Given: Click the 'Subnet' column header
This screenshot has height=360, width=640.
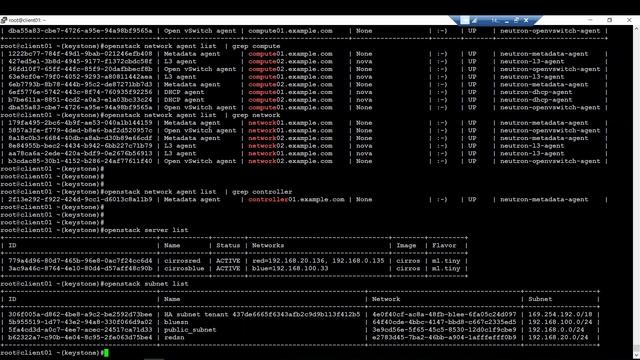Looking at the screenshot, I should (x=540, y=299).
